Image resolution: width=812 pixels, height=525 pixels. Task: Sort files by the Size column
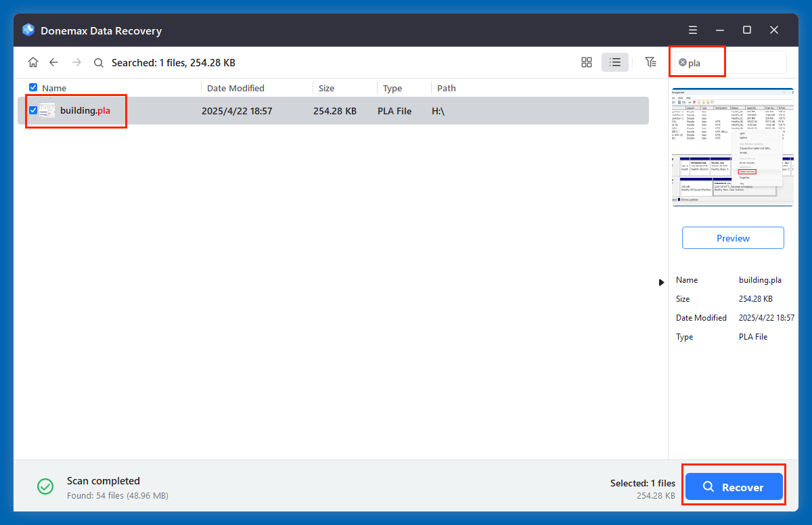pos(326,87)
